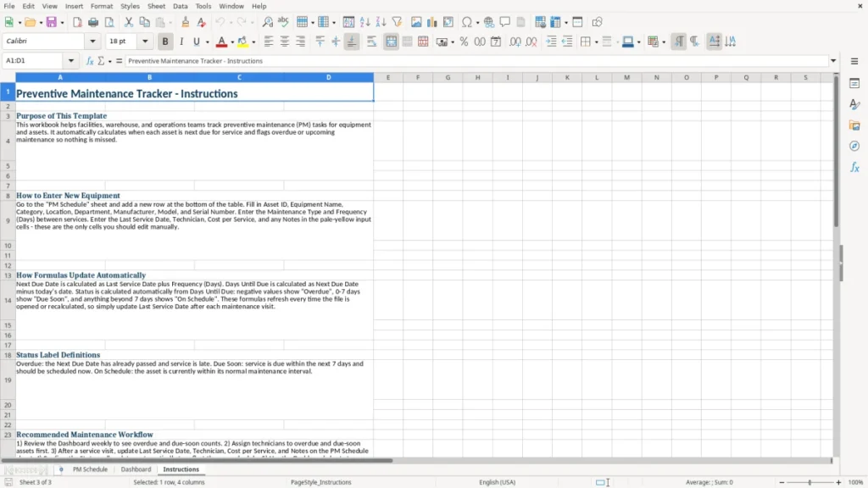This screenshot has width=868, height=488.
Task: Copy the selected cells
Action: [144, 22]
